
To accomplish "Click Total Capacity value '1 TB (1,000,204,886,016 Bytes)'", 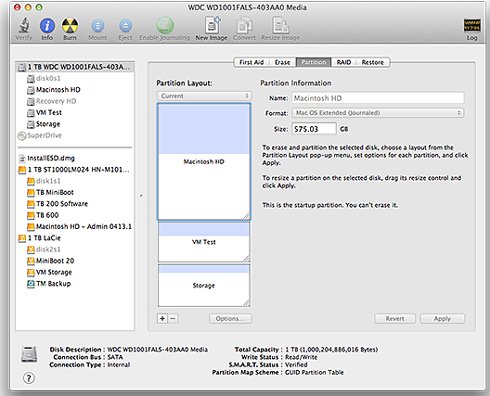I will 332,349.
